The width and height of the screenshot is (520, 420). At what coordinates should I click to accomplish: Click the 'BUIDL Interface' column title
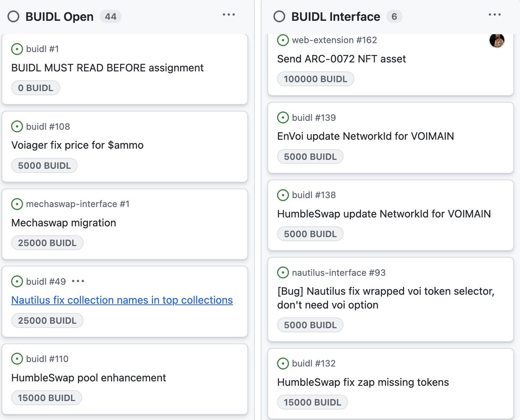click(336, 17)
